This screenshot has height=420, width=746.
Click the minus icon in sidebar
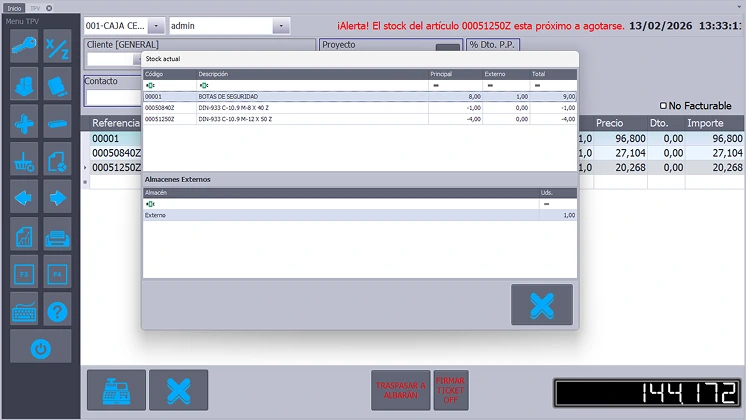point(57,123)
